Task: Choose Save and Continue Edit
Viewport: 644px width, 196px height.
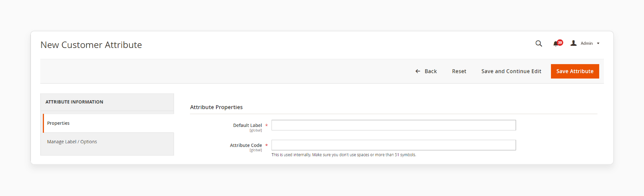Action: coord(511,71)
